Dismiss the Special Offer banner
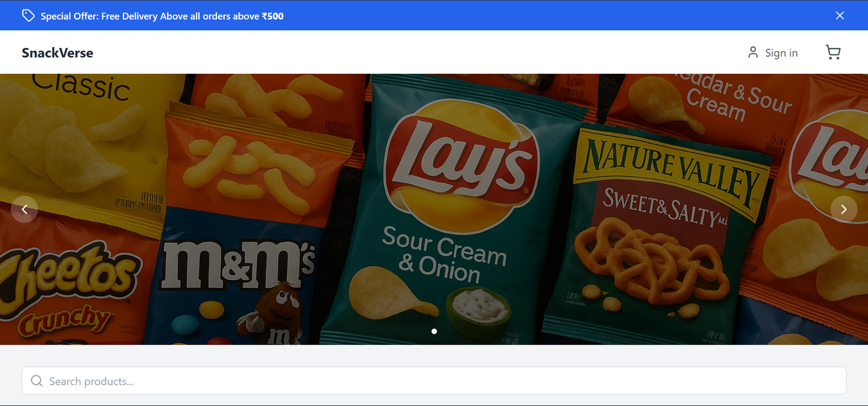Viewport: 868px width, 406px height. click(839, 16)
